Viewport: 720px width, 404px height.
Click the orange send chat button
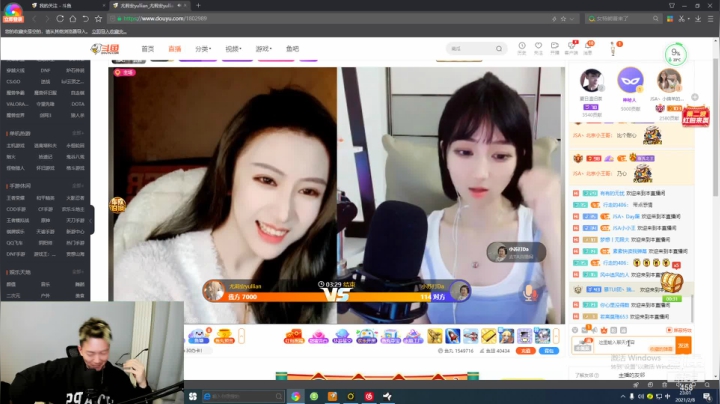(683, 345)
